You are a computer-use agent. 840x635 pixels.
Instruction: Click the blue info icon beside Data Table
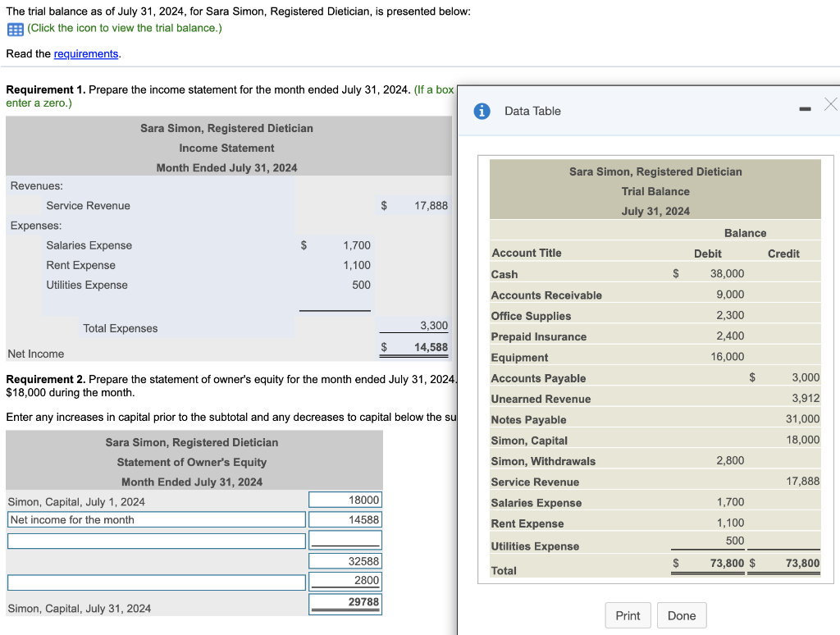484,111
